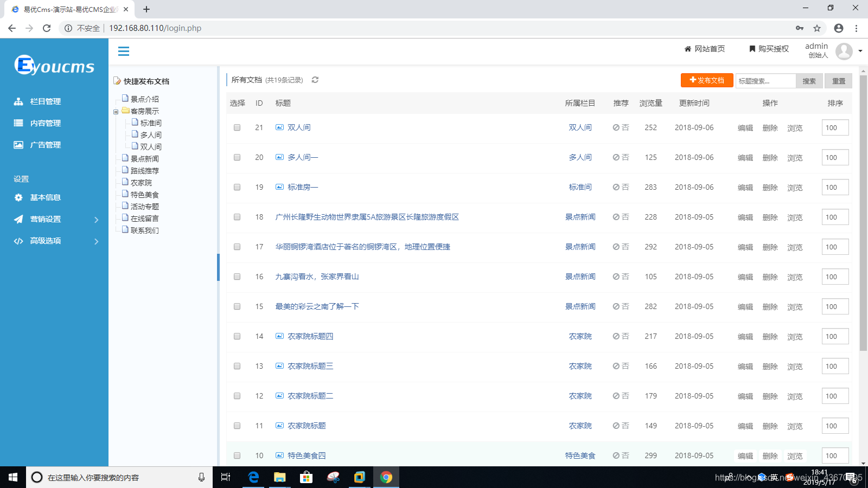The image size is (868, 488).
Task: Expand the 营销设置 menu
Action: [45, 219]
